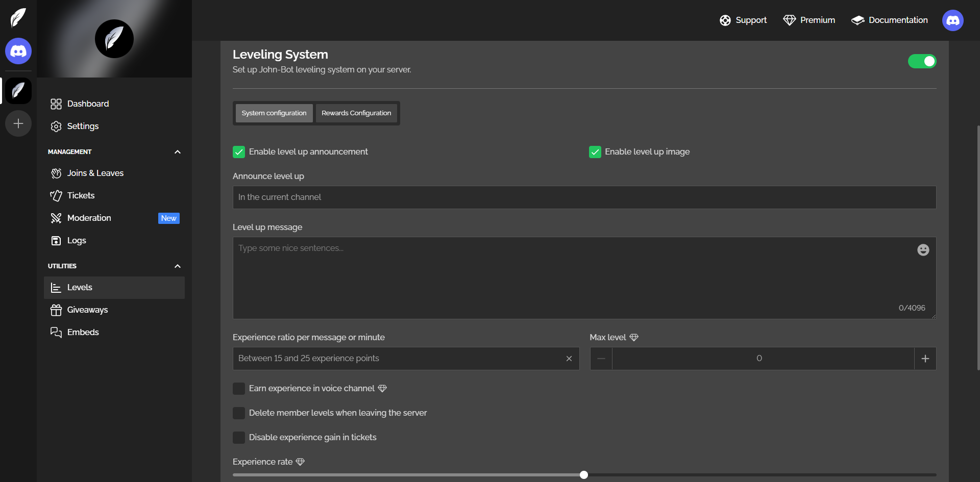
Task: Select the System configuration tab
Action: [274, 113]
